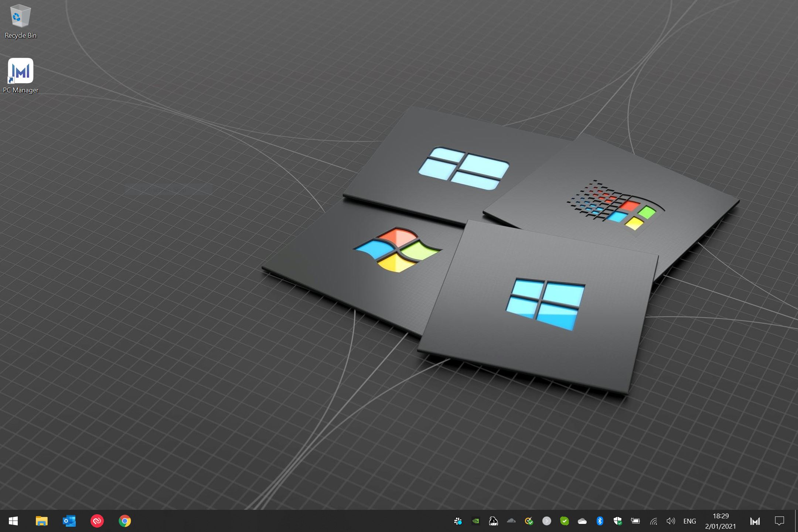Click the PC Manager M tray icon

(755, 521)
